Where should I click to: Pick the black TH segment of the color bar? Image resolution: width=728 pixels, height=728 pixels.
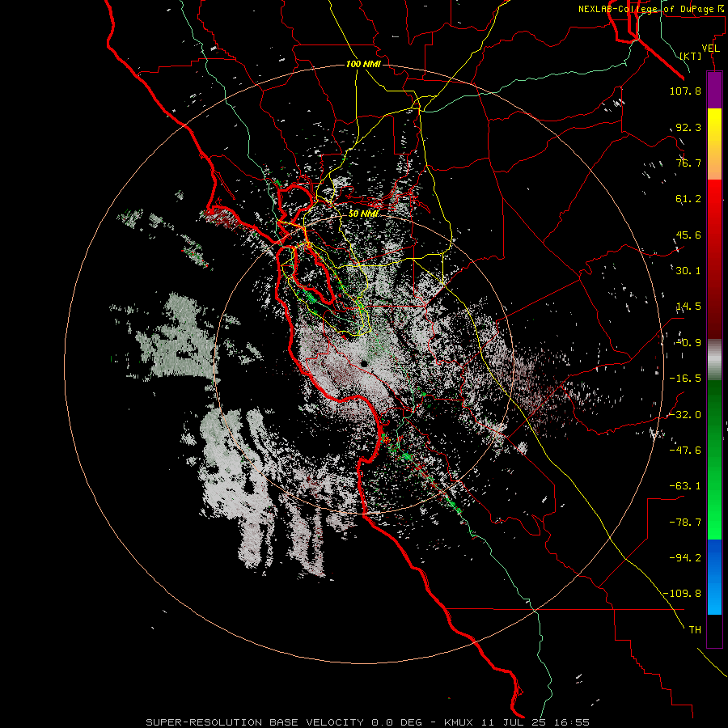tap(714, 630)
